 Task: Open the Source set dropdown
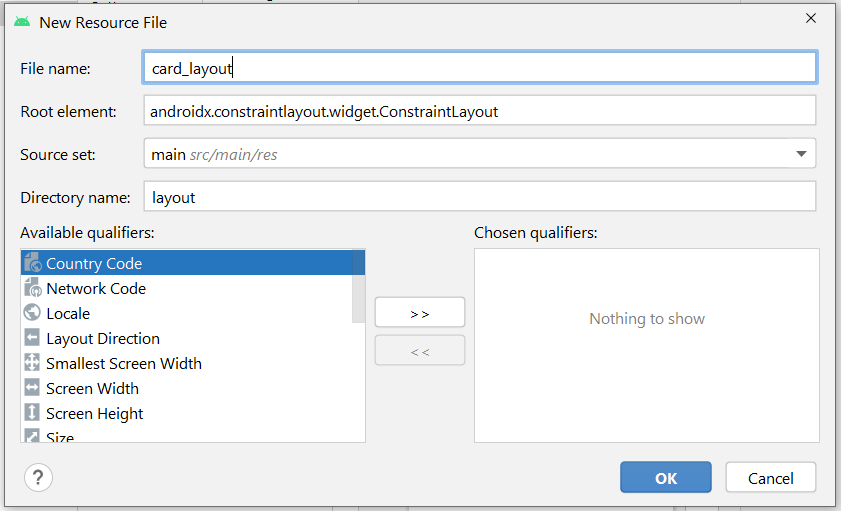(x=800, y=154)
